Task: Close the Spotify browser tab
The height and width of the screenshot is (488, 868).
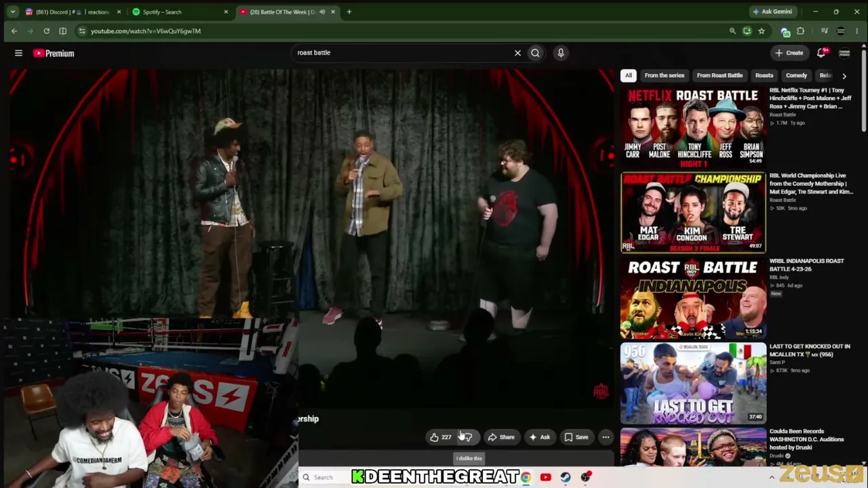Action: pos(226,12)
